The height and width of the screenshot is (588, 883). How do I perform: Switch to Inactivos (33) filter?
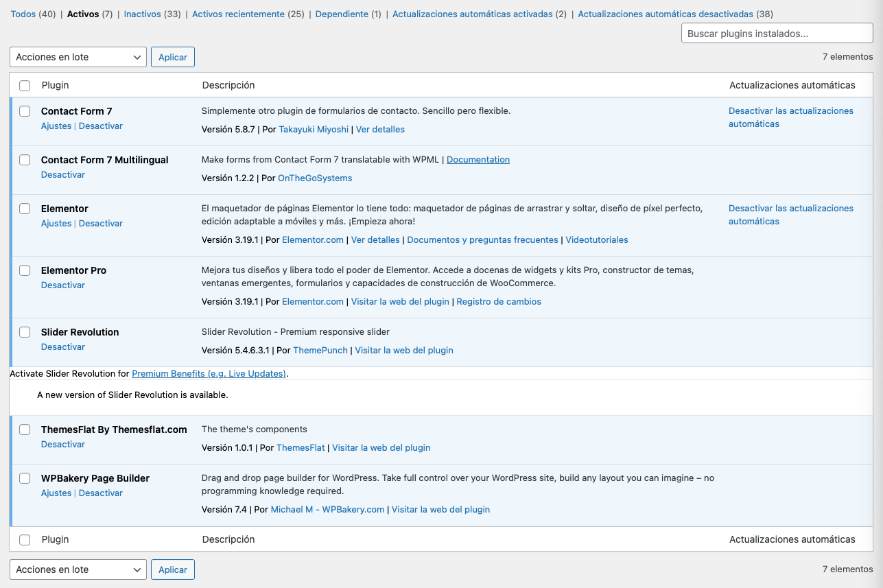[152, 14]
